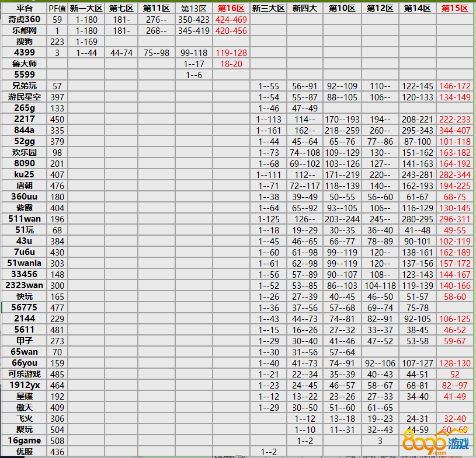Select the PF值 column header

point(57,8)
